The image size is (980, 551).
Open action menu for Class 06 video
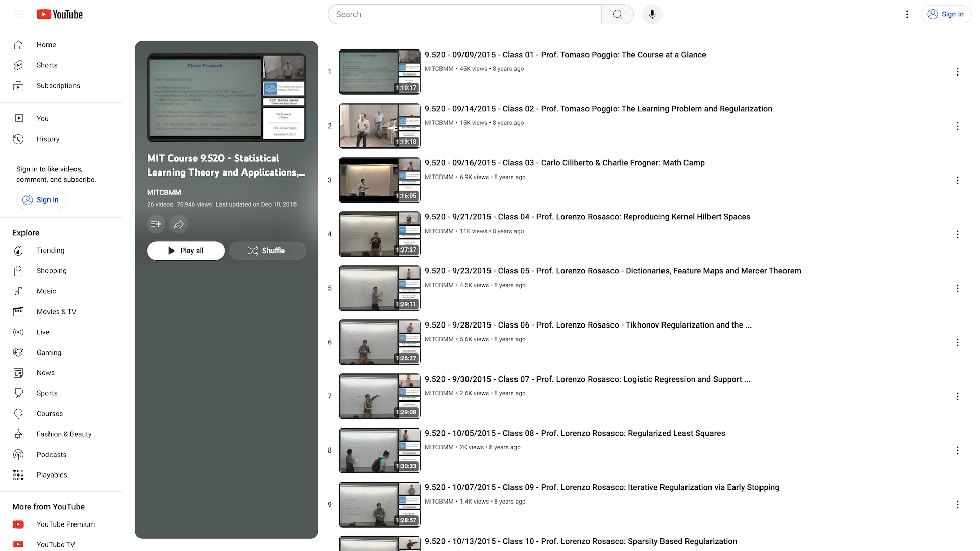coord(958,342)
